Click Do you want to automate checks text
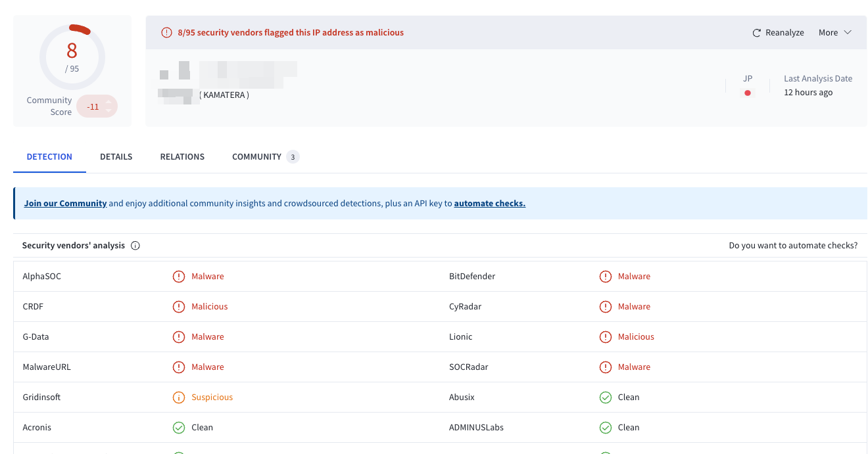Viewport: 868px width, 454px height. coord(793,245)
